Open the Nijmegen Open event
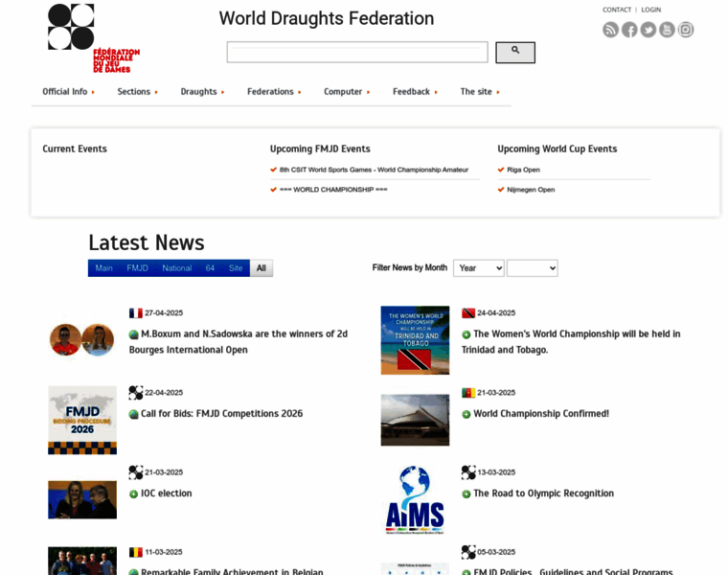The height and width of the screenshot is (575, 728). click(531, 190)
